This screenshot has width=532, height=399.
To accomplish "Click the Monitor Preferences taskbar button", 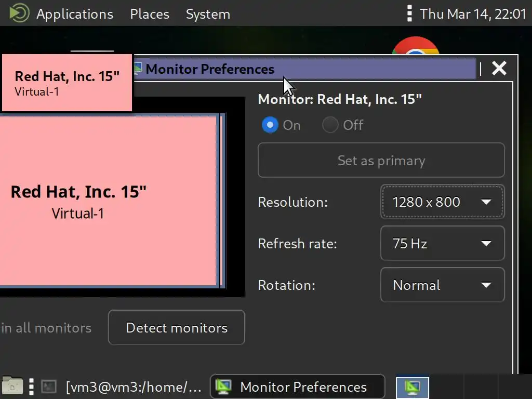I will 298,387.
